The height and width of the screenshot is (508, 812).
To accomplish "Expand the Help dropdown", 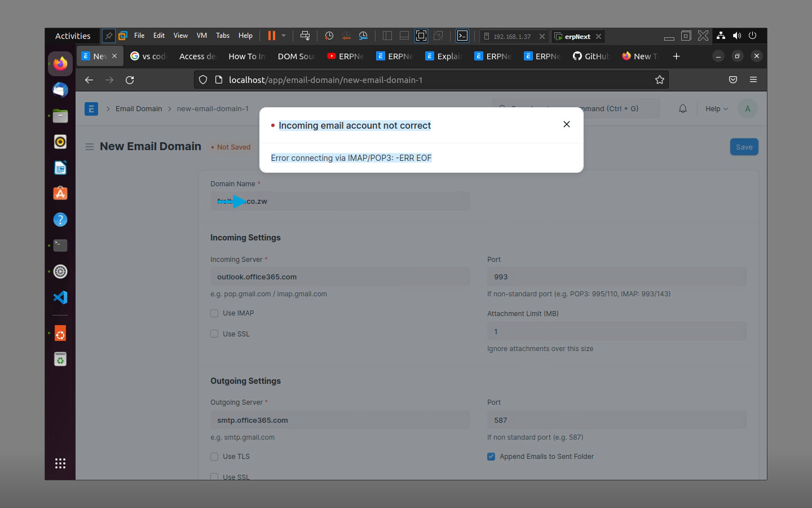I will click(x=717, y=108).
